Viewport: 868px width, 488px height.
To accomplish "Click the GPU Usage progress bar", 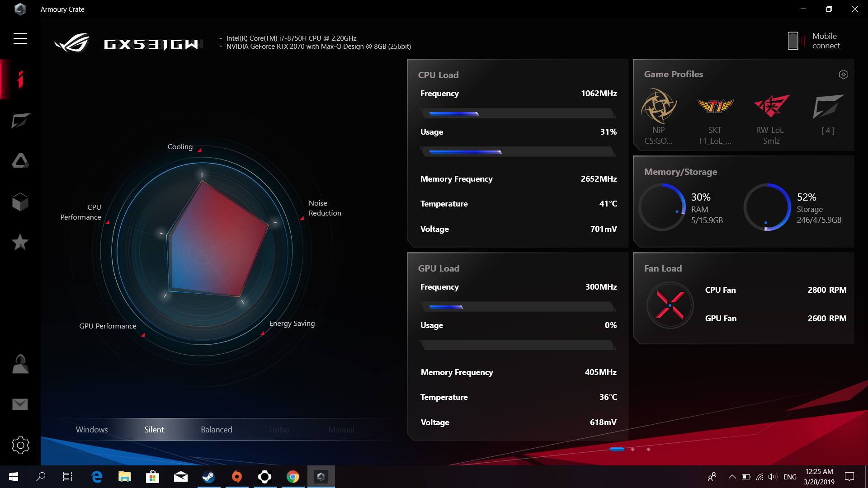I will pos(518,345).
